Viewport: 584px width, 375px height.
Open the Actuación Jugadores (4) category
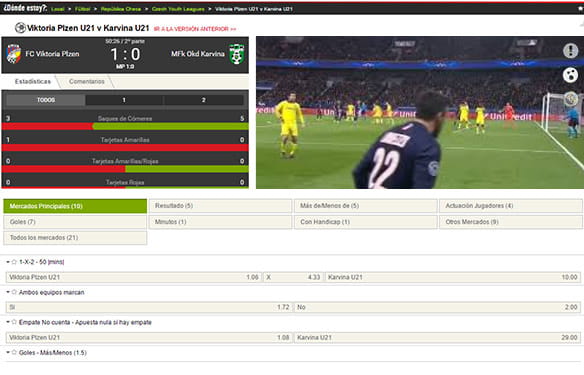pyautogui.click(x=511, y=206)
